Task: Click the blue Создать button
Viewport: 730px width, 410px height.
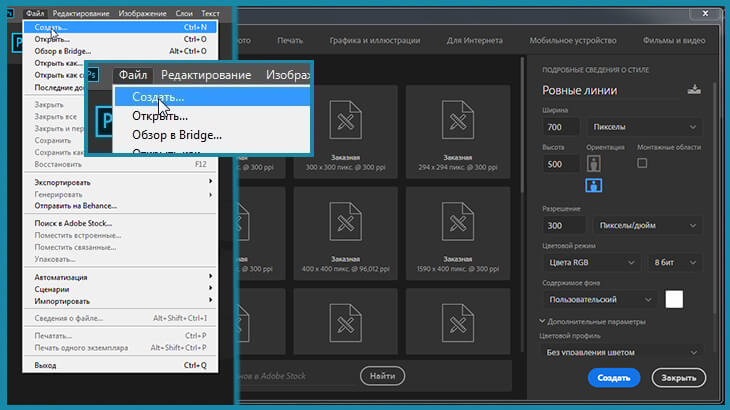Action: click(614, 378)
